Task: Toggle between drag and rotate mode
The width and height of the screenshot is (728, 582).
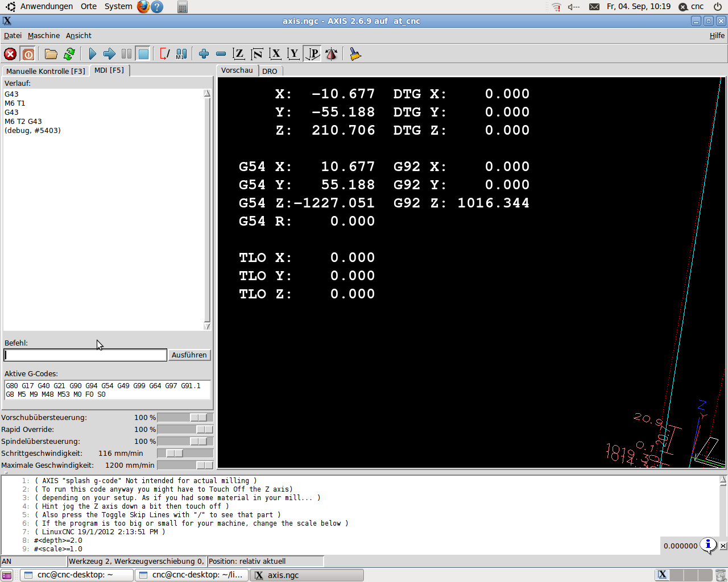Action: coord(331,54)
